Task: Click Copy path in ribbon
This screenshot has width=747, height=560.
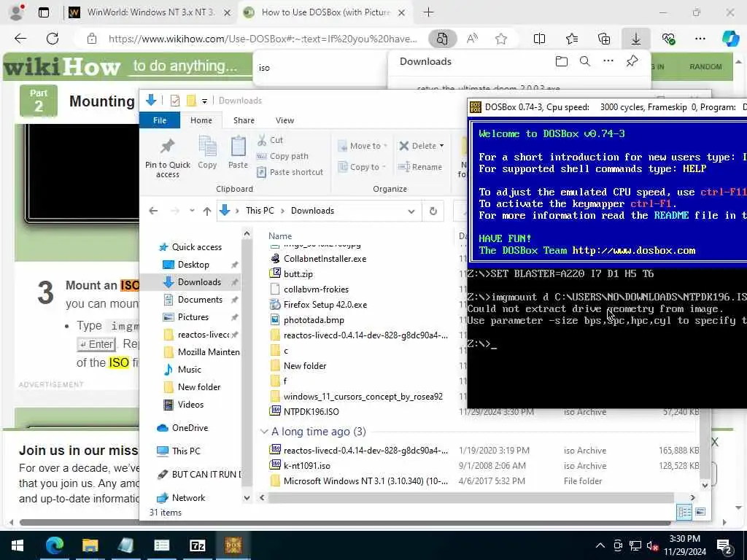Action: [x=282, y=156]
